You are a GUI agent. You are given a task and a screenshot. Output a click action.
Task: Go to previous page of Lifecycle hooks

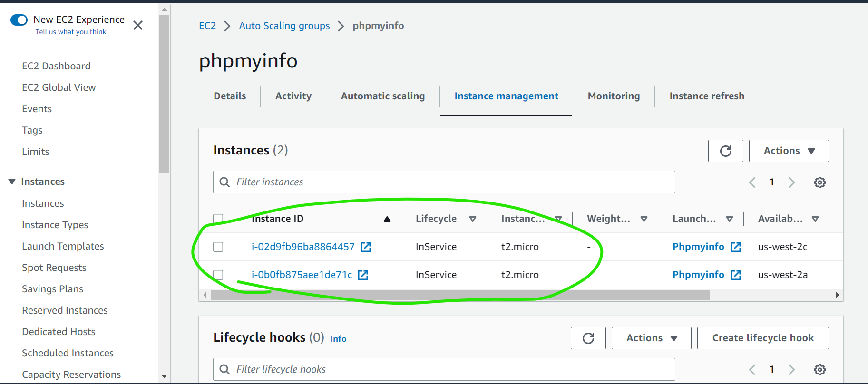(x=752, y=369)
